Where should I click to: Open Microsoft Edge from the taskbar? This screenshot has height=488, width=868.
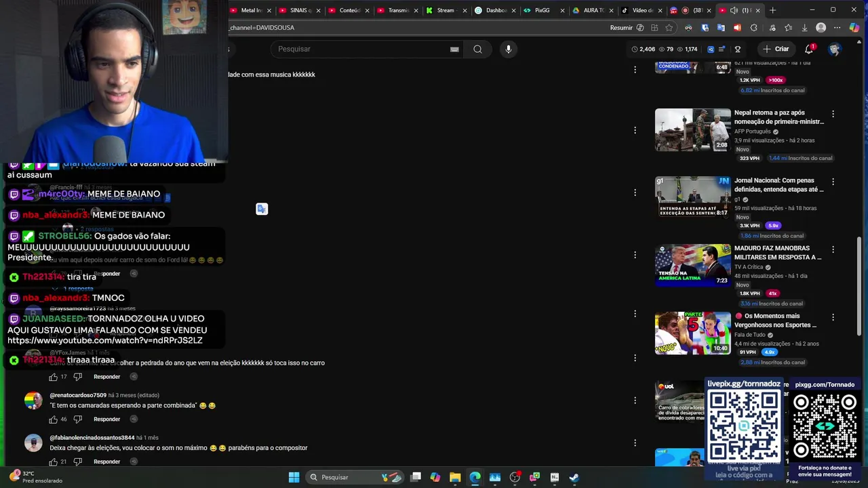[x=475, y=477]
